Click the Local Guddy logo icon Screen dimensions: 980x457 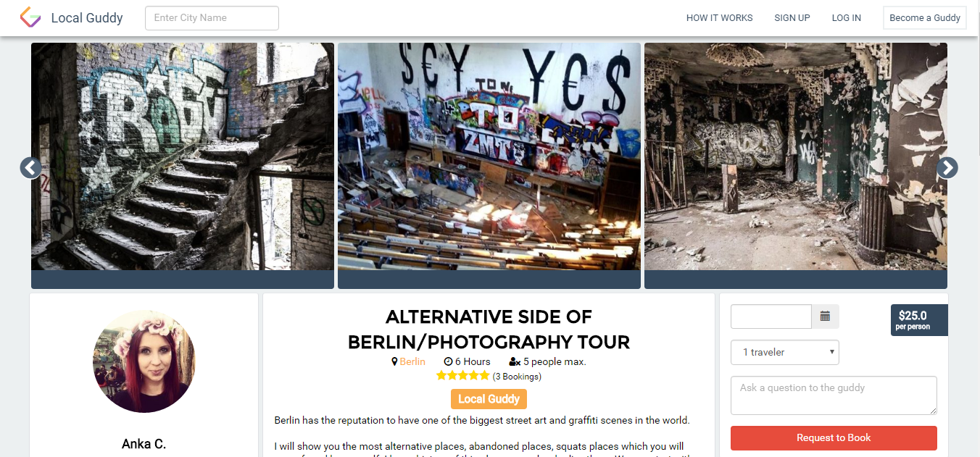click(30, 17)
